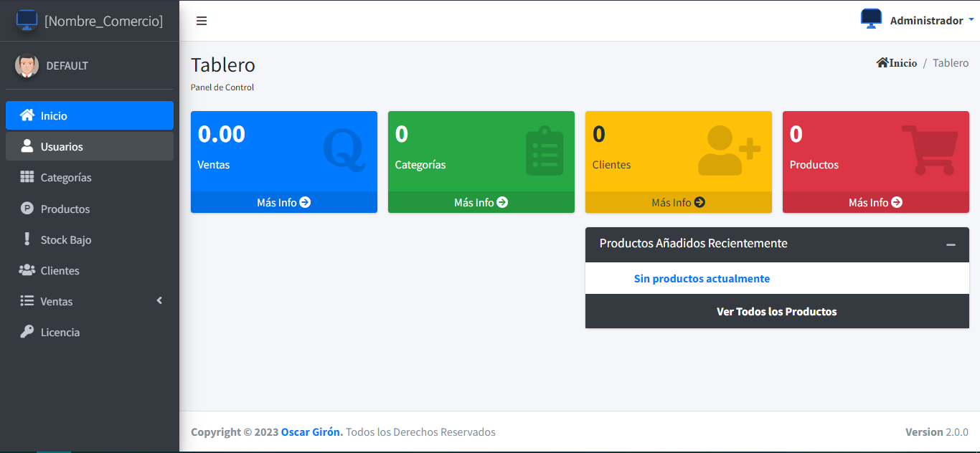Click the DEFAULT user avatar image
980x453 pixels.
point(27,66)
